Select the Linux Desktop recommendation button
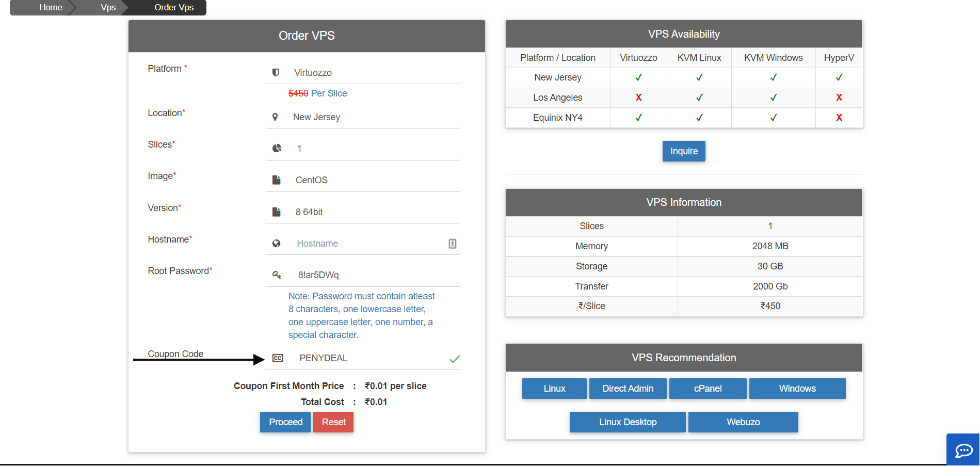The height and width of the screenshot is (466, 980). (628, 422)
